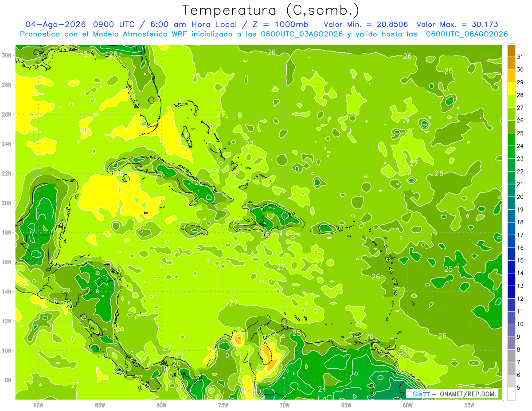Click the 20N latitude axis label

[8, 203]
